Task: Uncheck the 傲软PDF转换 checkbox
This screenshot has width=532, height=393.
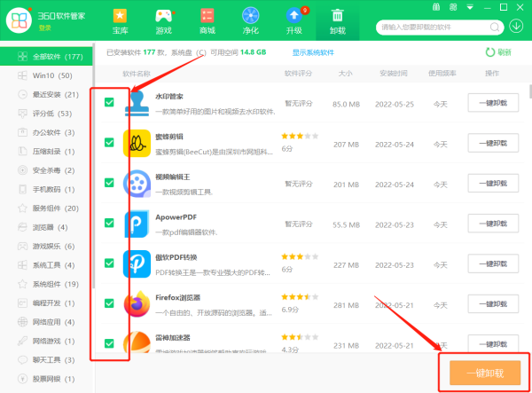Action: (109, 263)
